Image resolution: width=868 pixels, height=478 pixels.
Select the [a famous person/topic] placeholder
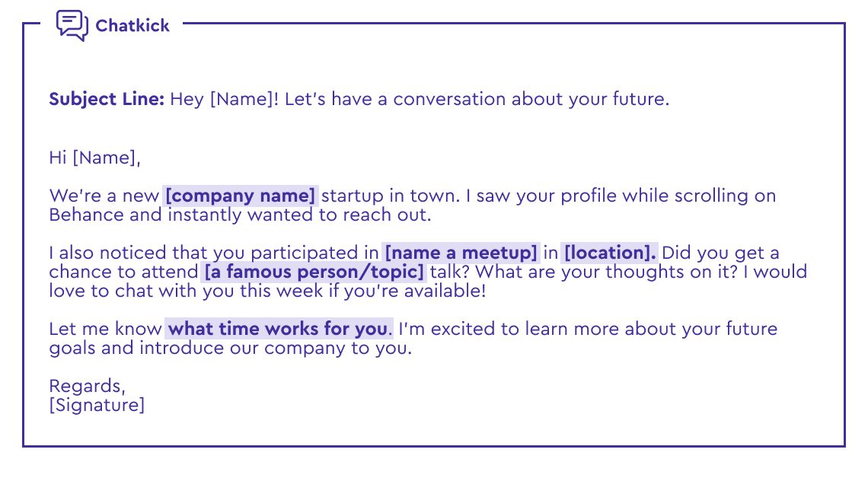[x=314, y=272]
